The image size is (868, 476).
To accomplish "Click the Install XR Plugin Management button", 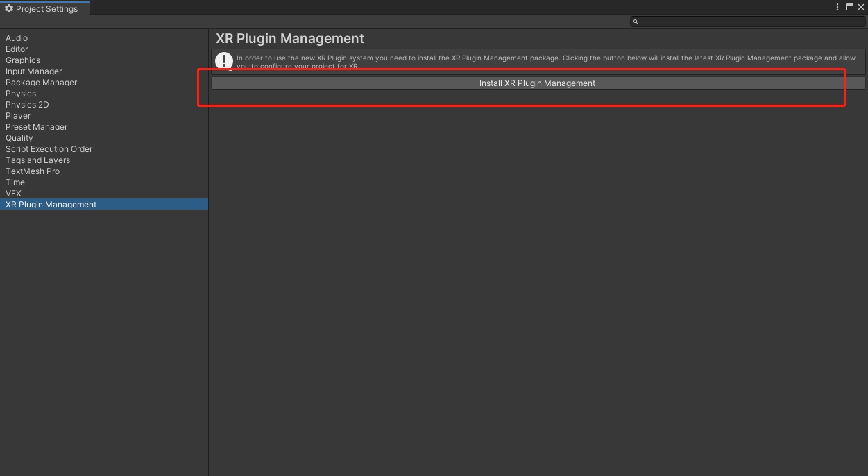I will pyautogui.click(x=537, y=83).
